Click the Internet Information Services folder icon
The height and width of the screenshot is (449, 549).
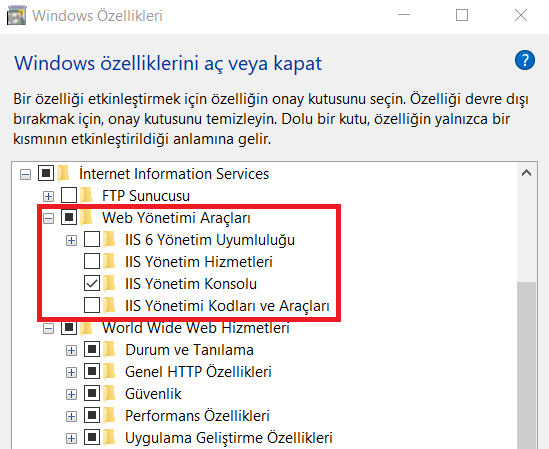pos(63,173)
